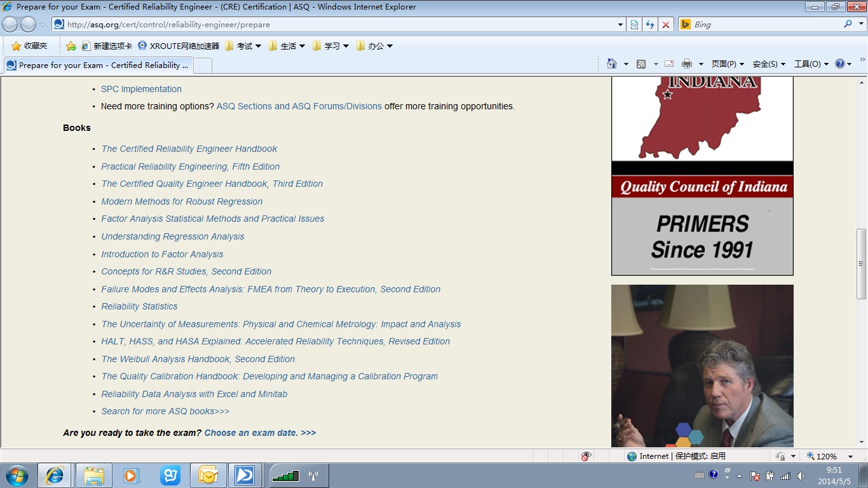Click the Home page icon
868x488 pixels.
click(x=612, y=64)
